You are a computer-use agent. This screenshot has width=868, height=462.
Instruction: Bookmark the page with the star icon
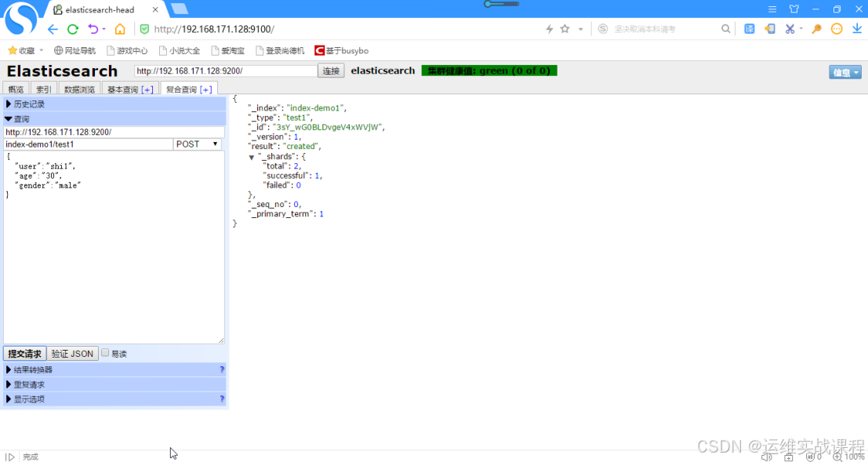coord(565,29)
